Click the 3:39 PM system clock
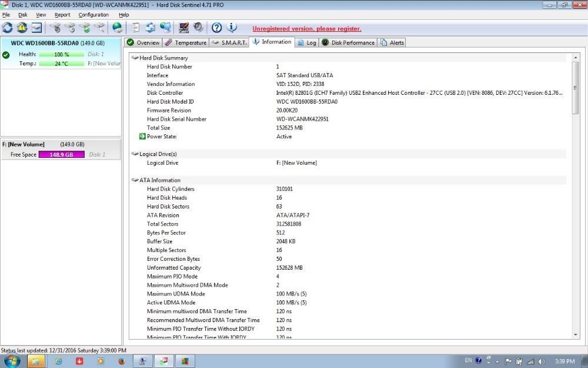588x368 pixels. 564,362
